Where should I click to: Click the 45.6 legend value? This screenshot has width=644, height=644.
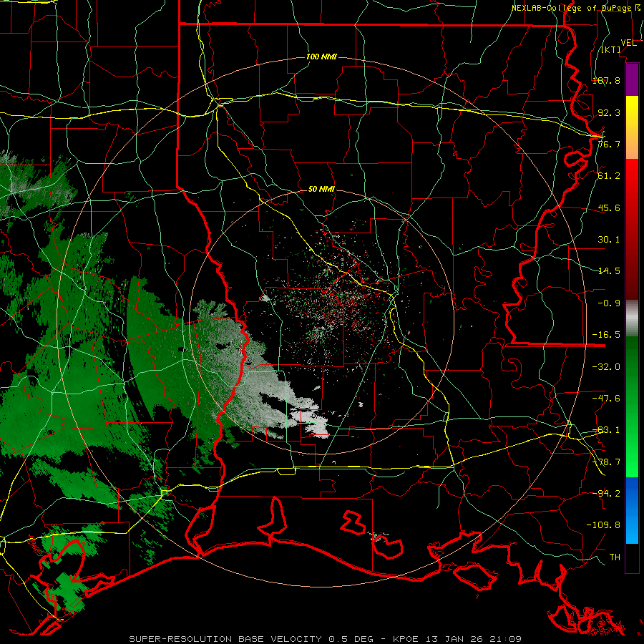tap(609, 208)
